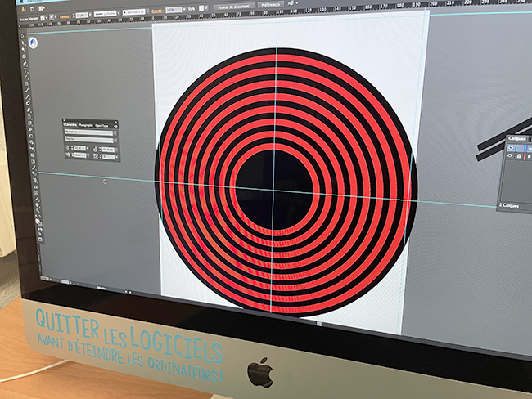The width and height of the screenshot is (532, 399).
Task: Open the font size dropdown in Character panel
Action: click(x=88, y=149)
